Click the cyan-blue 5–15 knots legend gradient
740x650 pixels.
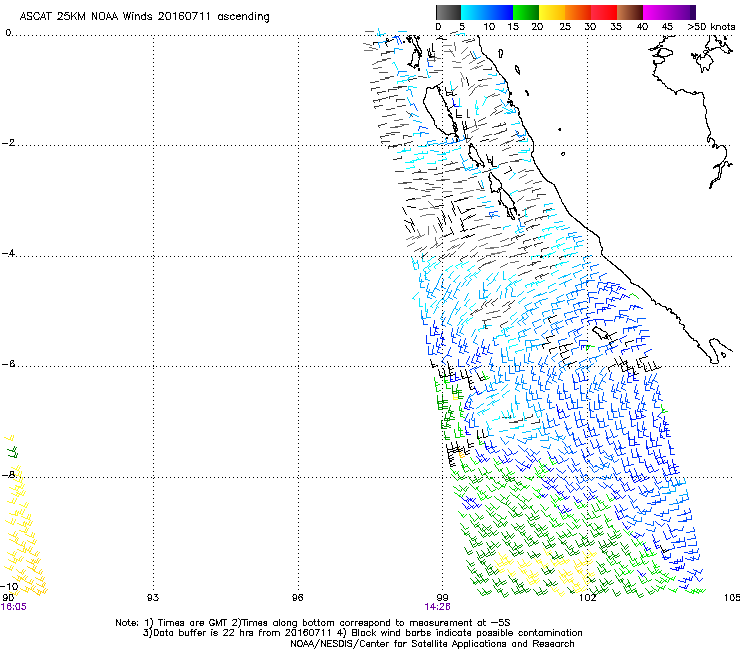(x=487, y=12)
